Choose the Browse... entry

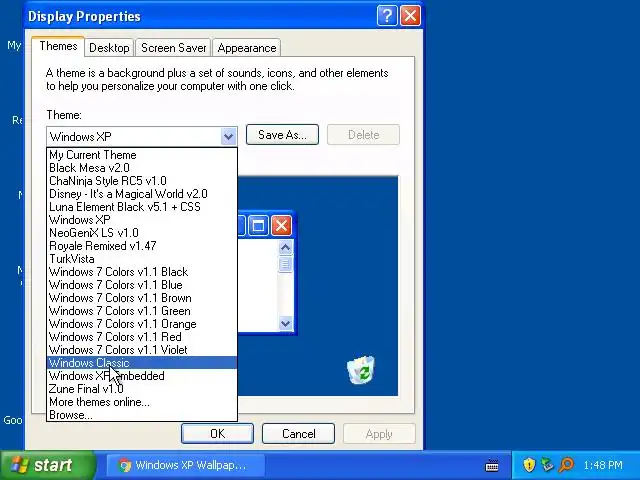click(x=142, y=415)
